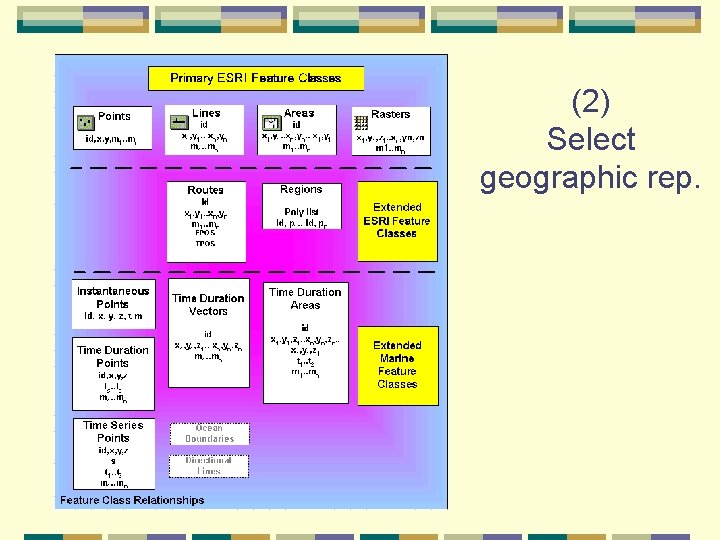The image size is (720, 540).
Task: Click the dotted Directional Lines box
Action: click(x=209, y=466)
